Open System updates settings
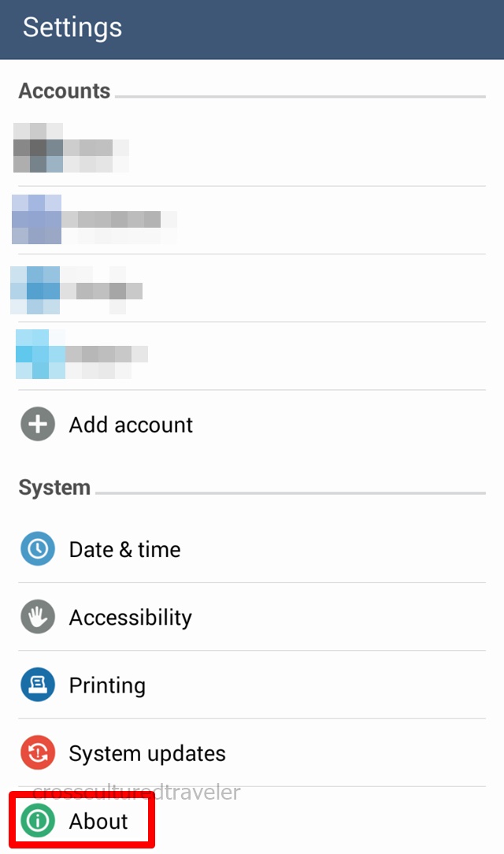The height and width of the screenshot is (854, 504). coord(147,753)
